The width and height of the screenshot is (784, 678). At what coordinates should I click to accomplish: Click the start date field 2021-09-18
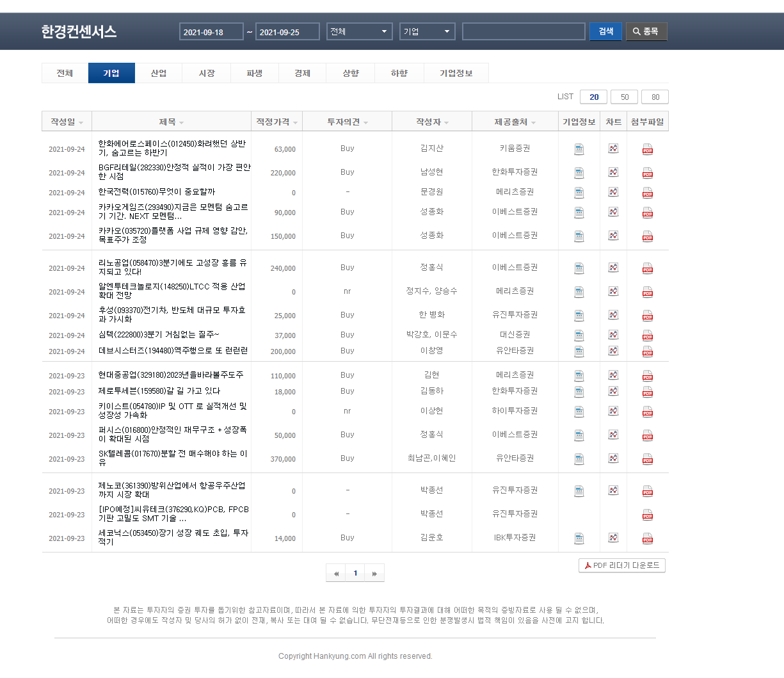tap(211, 31)
